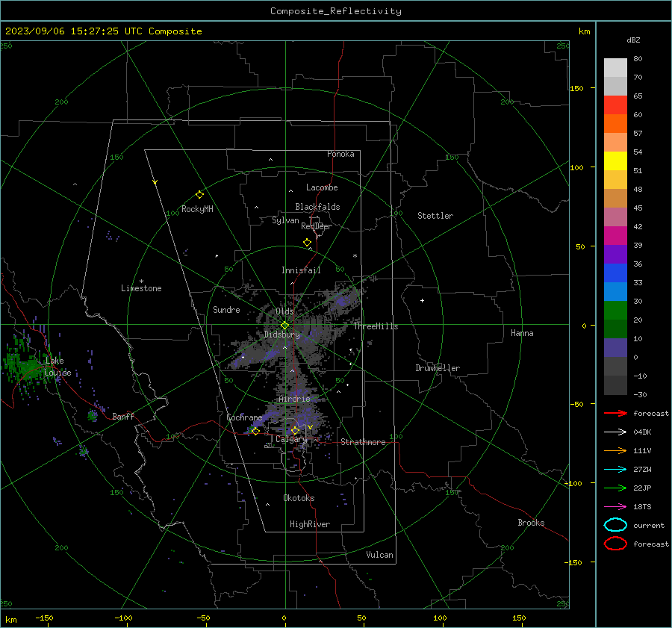Click the 65 dBZ red color swatch
672x628 pixels.
[x=615, y=105]
